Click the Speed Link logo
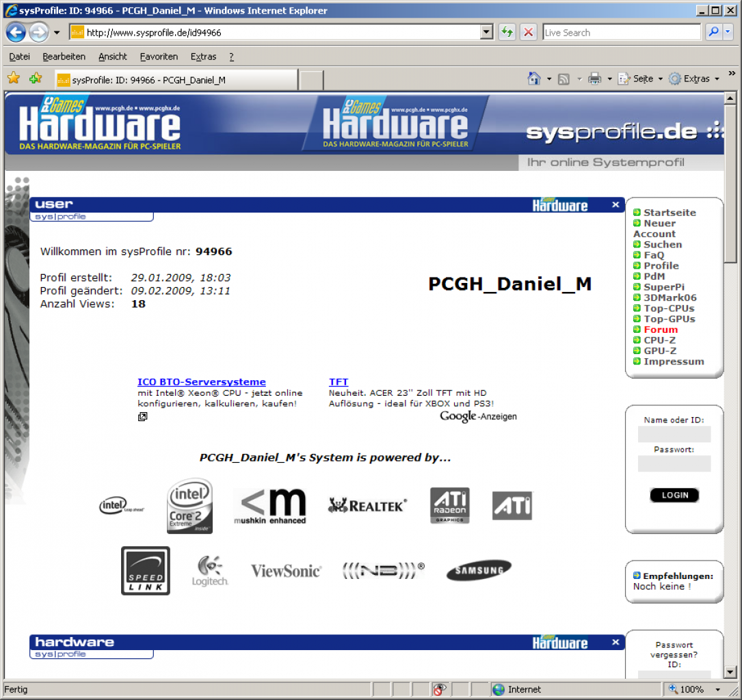 pyautogui.click(x=145, y=571)
